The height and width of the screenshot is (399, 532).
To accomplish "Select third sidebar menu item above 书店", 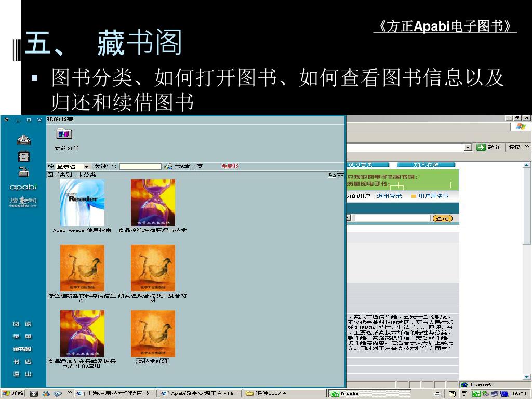I will (x=22, y=349).
